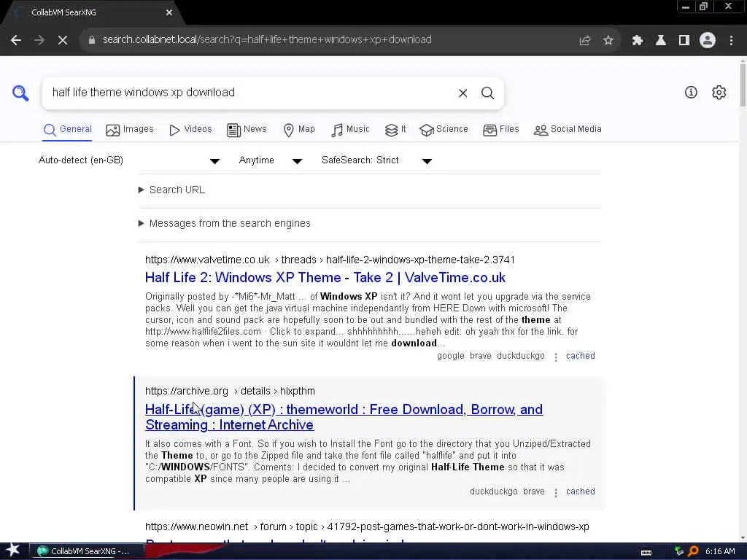Viewport: 747px width, 560px height.
Task: Click the archive.org details hlxpthm URL
Action: (x=230, y=392)
